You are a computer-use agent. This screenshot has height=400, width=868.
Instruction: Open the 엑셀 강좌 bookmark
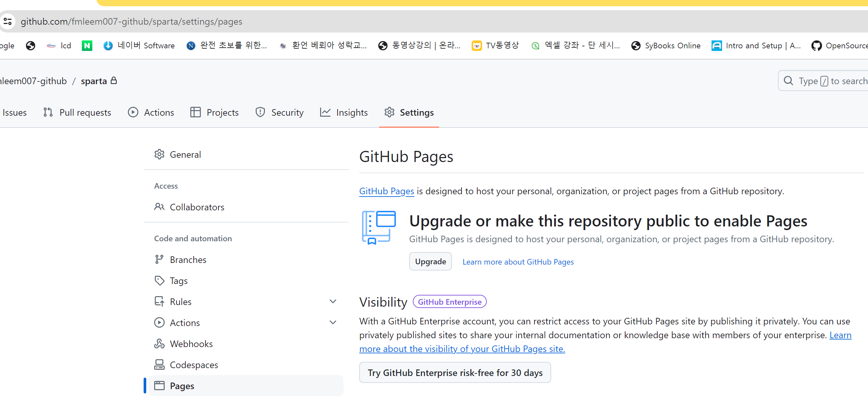click(575, 45)
